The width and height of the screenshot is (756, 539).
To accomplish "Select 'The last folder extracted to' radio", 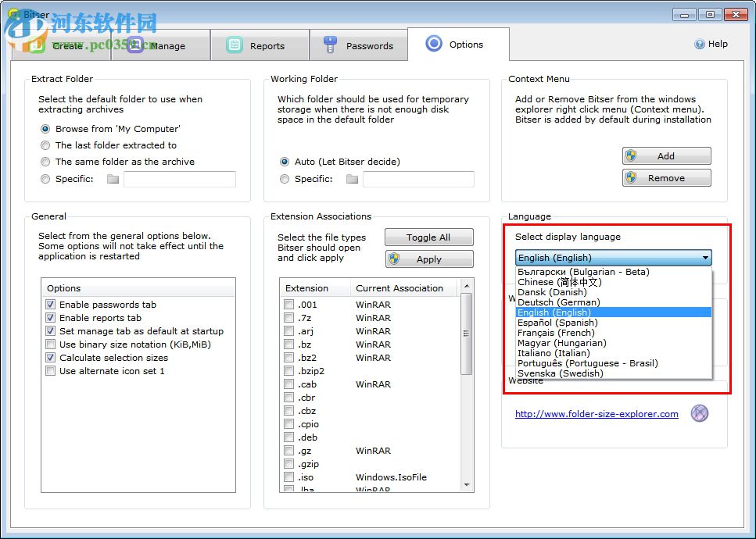I will pyautogui.click(x=45, y=145).
